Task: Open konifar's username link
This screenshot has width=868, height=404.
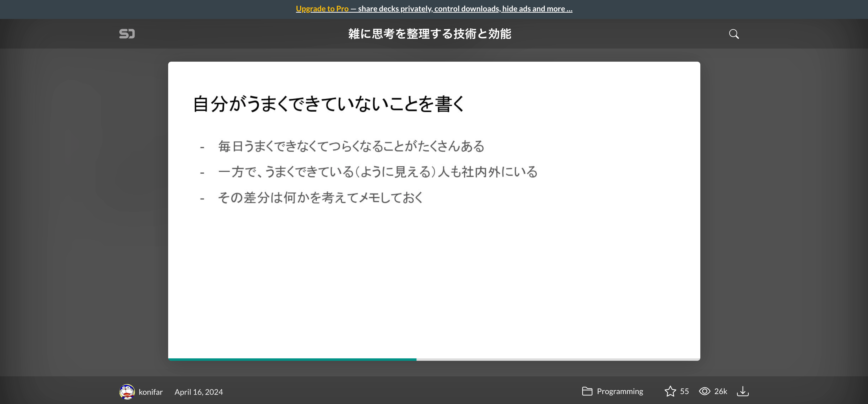Action: tap(150, 392)
